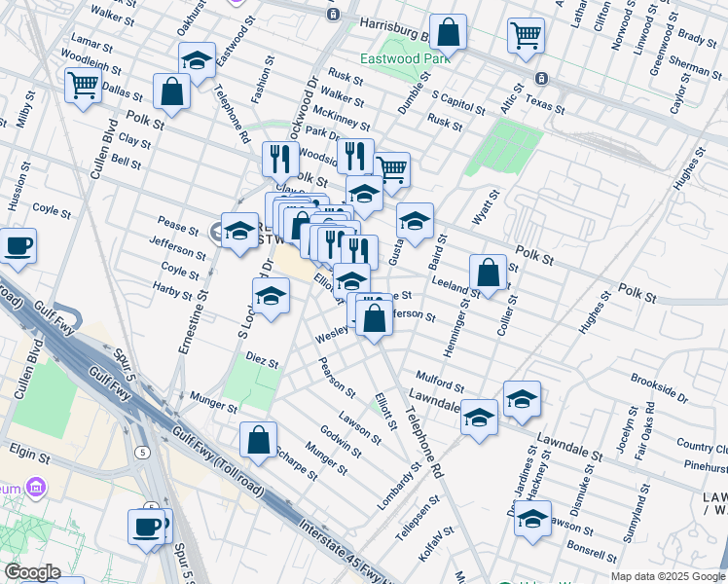This screenshot has width=728, height=584.
Task: Open the school marker left of the Gusta label
Action: coord(364,194)
